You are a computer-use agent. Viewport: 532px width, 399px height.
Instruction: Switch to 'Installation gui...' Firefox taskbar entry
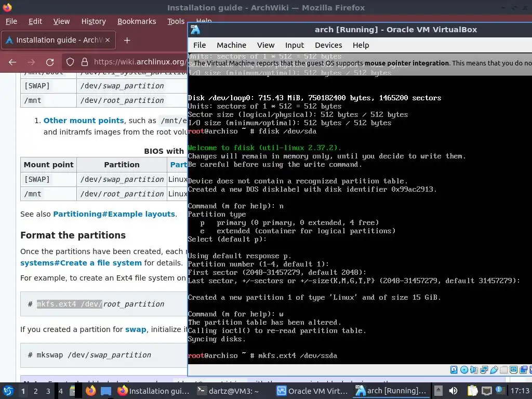click(x=153, y=391)
